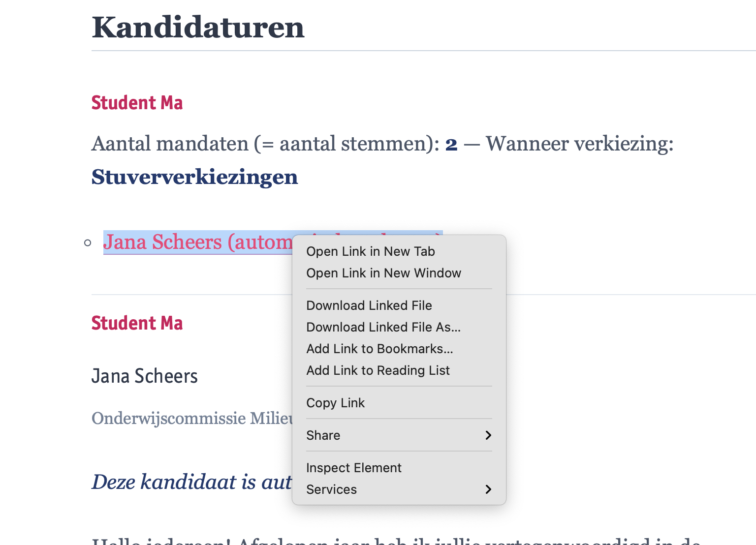Click the bold Stuververkiezingen text

pos(194,177)
